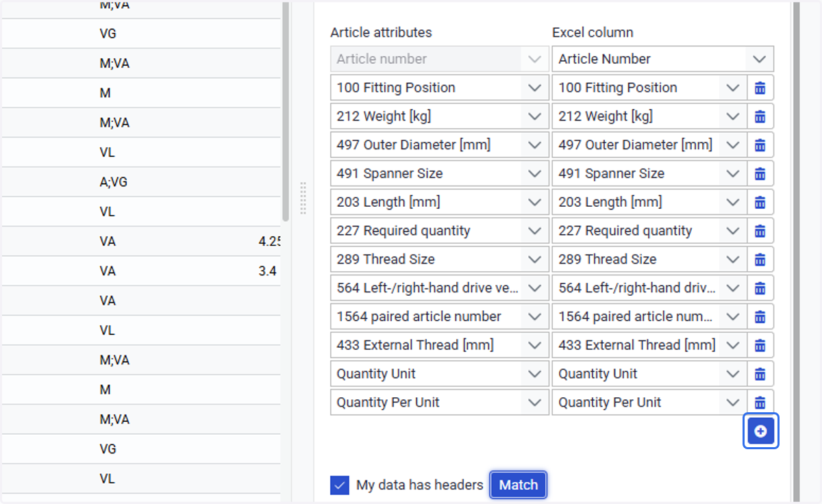822x504 pixels.
Task: Trash the 227 Required quantity mapping row
Action: pyautogui.click(x=760, y=231)
